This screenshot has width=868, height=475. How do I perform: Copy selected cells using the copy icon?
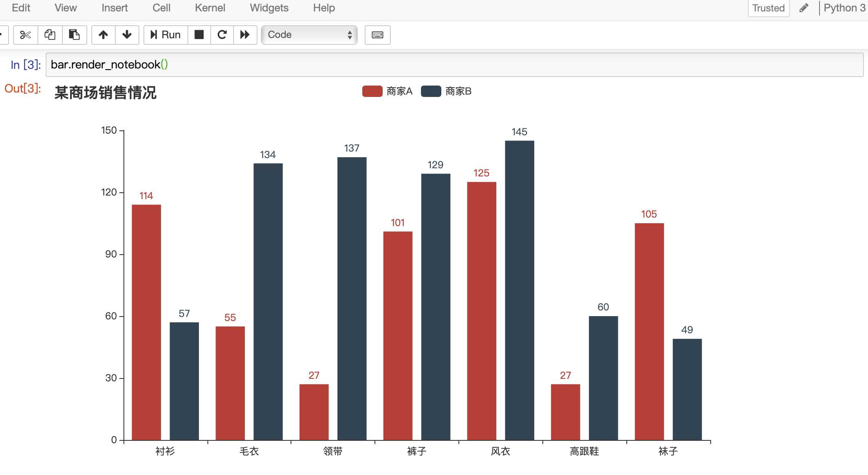pyautogui.click(x=50, y=35)
